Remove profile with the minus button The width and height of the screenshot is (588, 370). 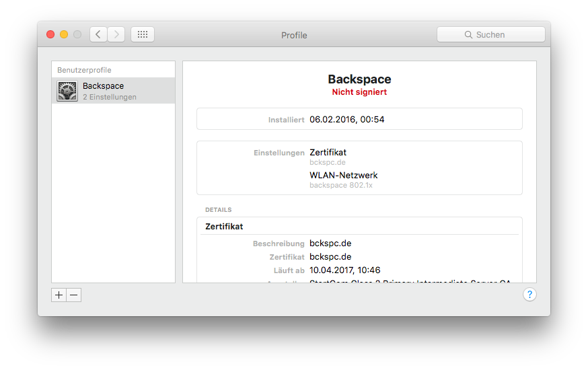[74, 295]
